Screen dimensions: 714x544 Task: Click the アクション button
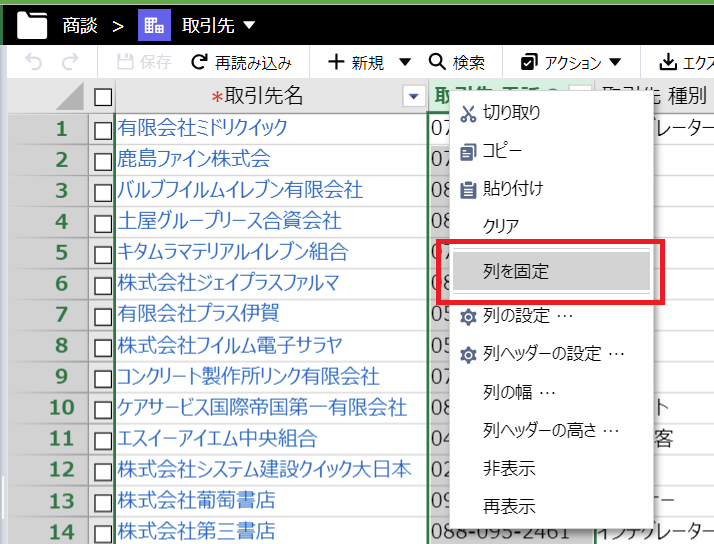coord(562,62)
